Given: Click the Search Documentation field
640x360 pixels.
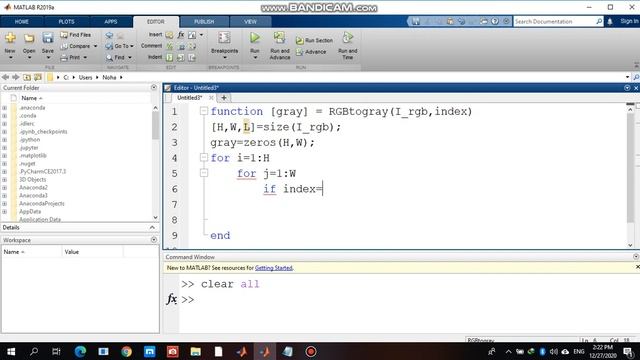Looking at the screenshot, I should [554, 21].
